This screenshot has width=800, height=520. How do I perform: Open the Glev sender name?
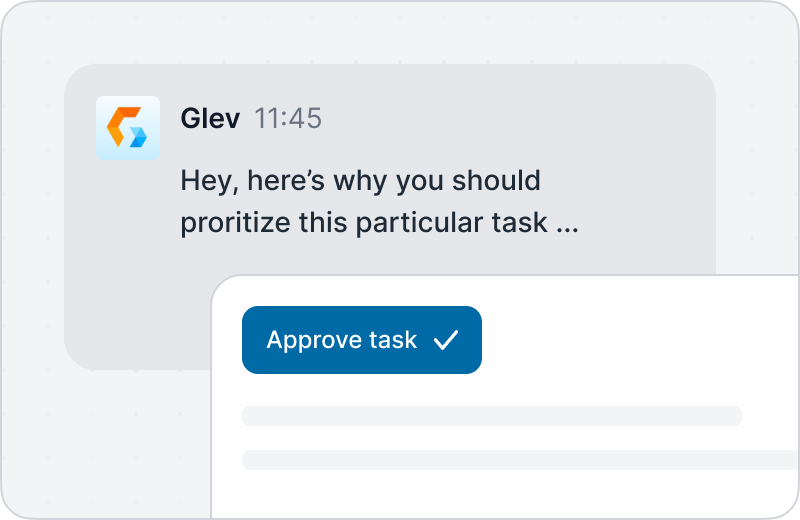(x=210, y=118)
